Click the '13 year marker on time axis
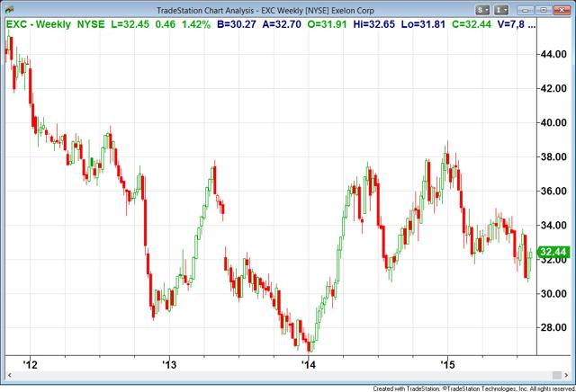The width and height of the screenshot is (576, 392). [169, 364]
